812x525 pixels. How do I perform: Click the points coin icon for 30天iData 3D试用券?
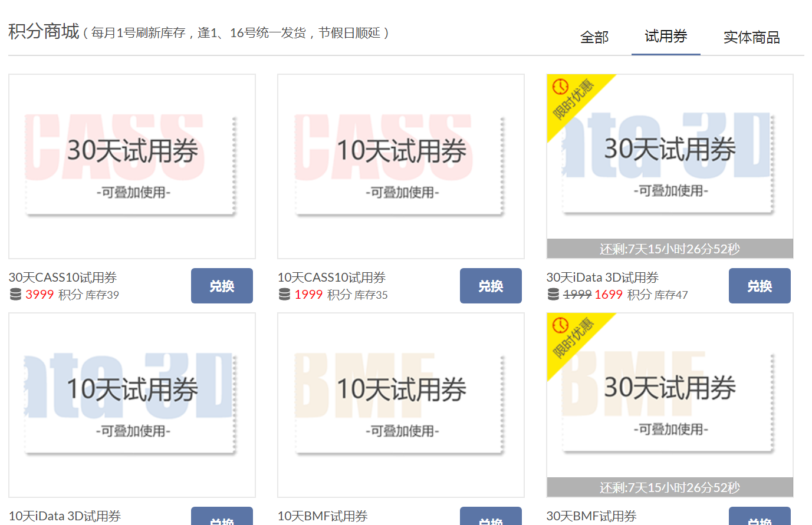[x=553, y=295]
